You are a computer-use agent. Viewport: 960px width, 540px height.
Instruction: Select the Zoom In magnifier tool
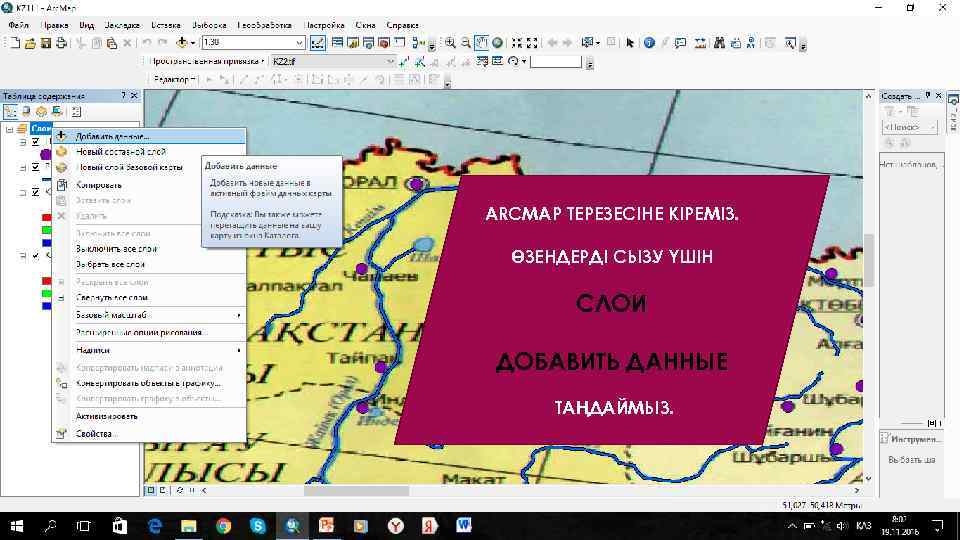pyautogui.click(x=450, y=42)
